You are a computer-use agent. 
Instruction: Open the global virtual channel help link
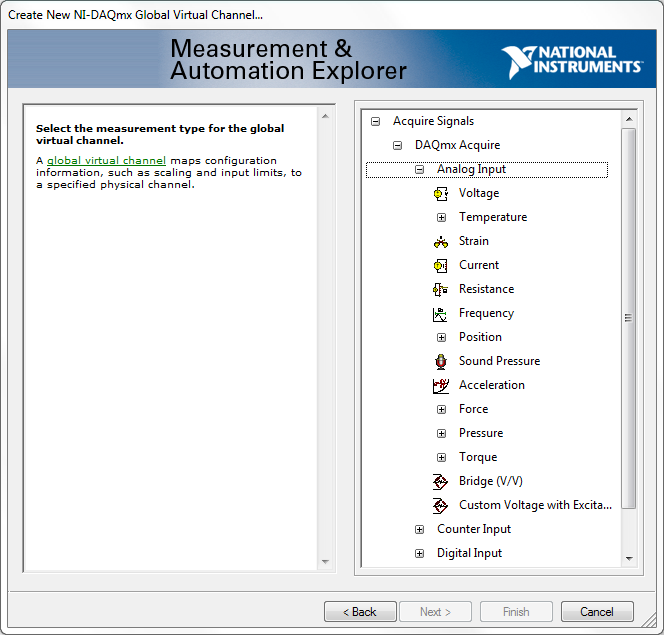point(106,160)
